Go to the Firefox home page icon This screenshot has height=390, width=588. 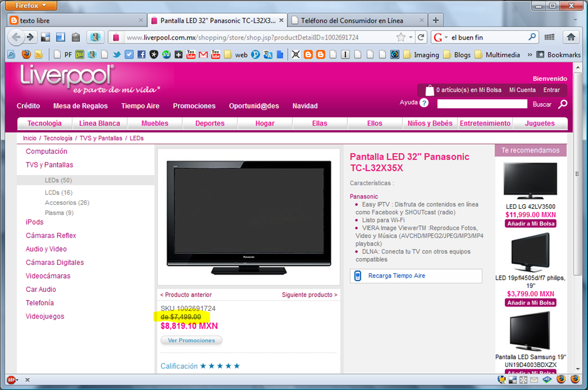571,37
